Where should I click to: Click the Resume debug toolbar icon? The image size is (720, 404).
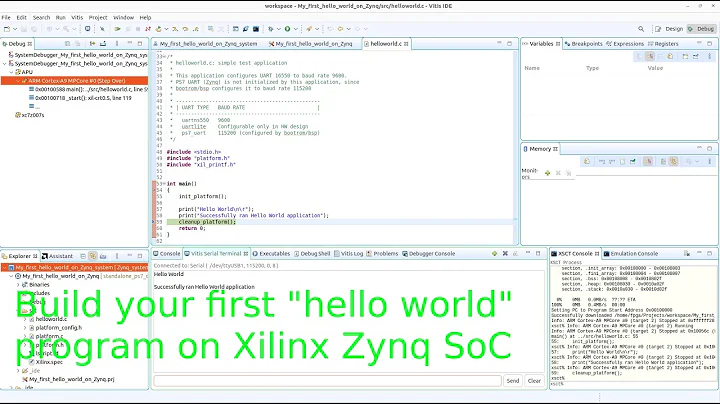(x=118, y=29)
